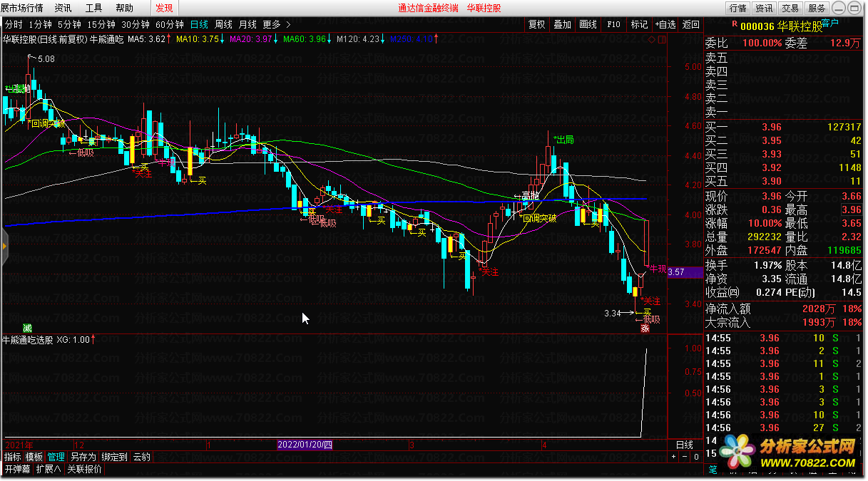868x481 pixels.
Task: Select the 日线 daily chart period
Action: pos(200,24)
